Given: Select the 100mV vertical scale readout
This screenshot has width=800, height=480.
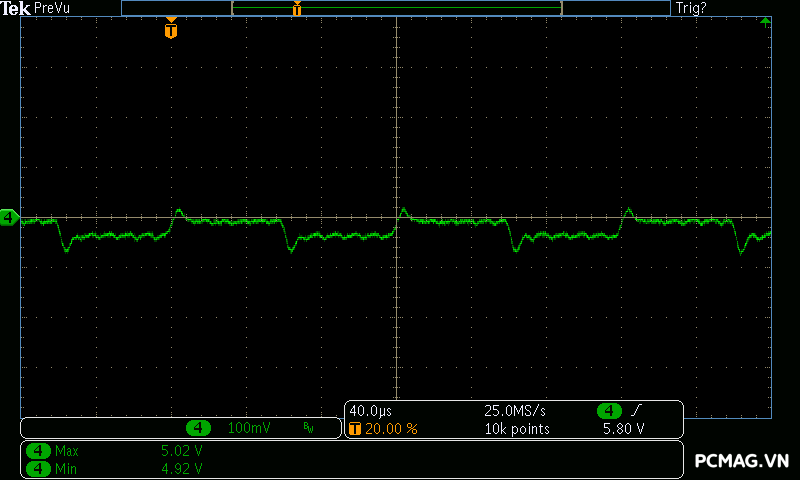Looking at the screenshot, I should pos(248,428).
